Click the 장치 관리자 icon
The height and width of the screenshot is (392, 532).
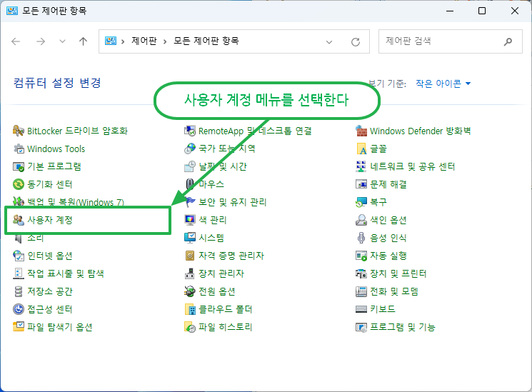pos(190,273)
